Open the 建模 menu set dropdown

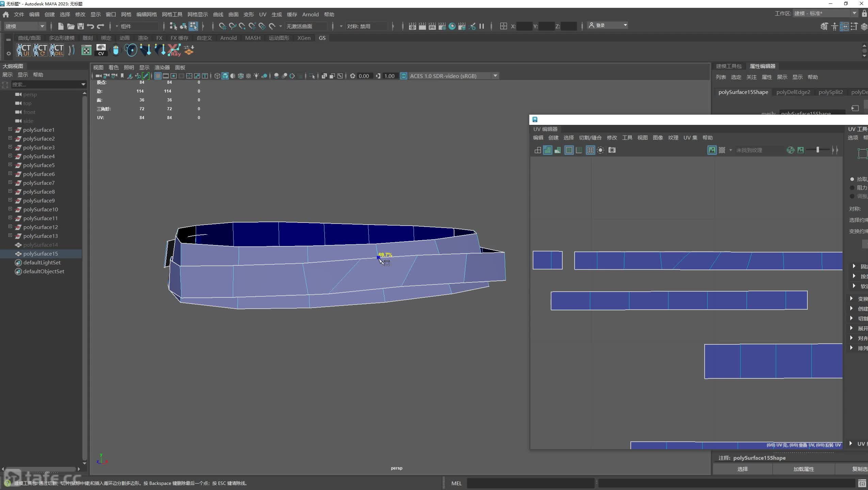25,26
